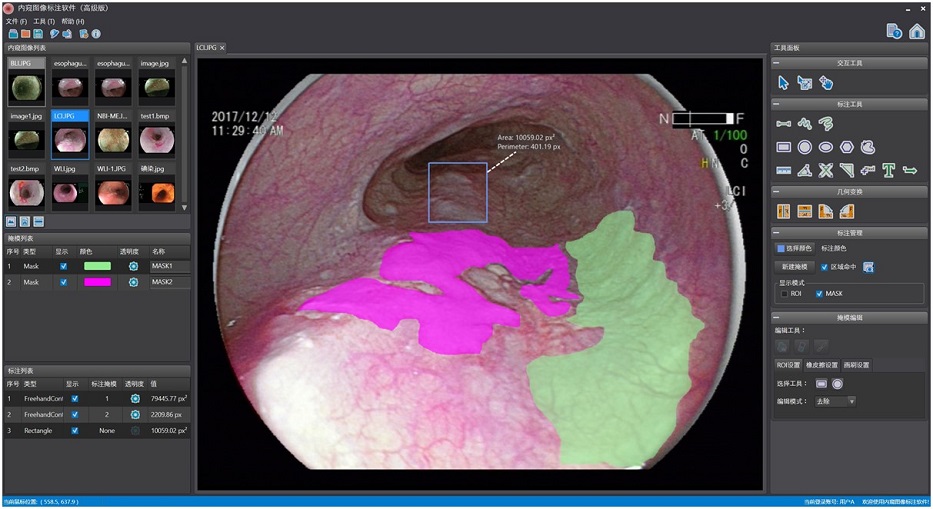
Task: Enable the ROI display mode checkbox
Action: pos(784,294)
